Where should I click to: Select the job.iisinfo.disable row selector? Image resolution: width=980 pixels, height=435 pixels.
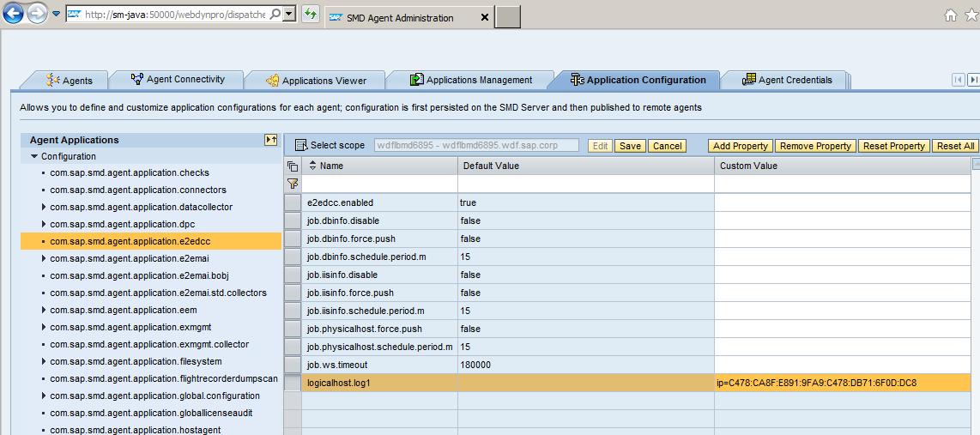tap(293, 275)
